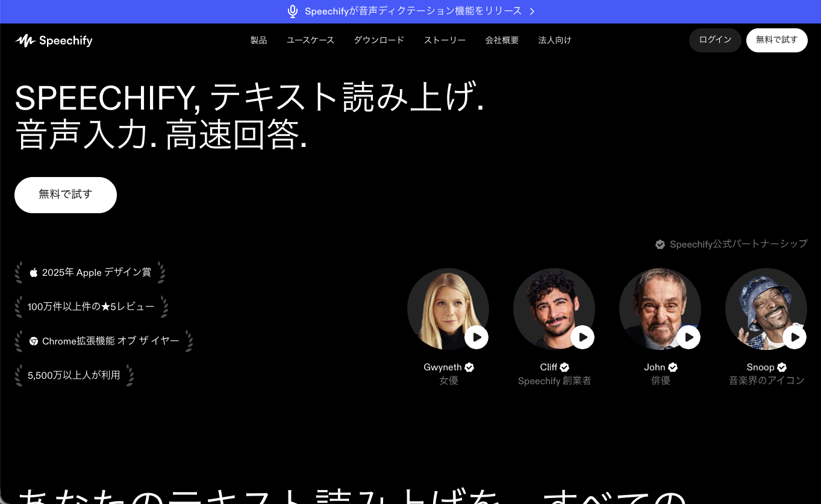
Task: Click verified badge next to Gwyneth
Action: pos(469,367)
